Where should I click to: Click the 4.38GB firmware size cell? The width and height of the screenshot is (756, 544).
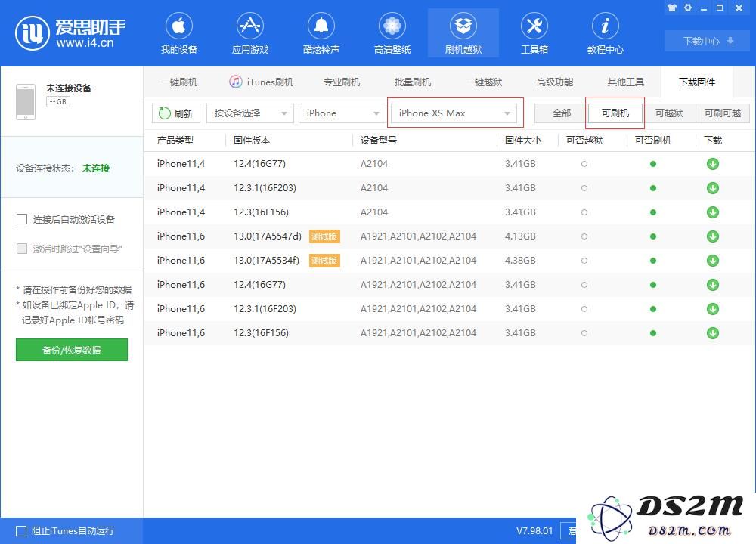point(520,261)
